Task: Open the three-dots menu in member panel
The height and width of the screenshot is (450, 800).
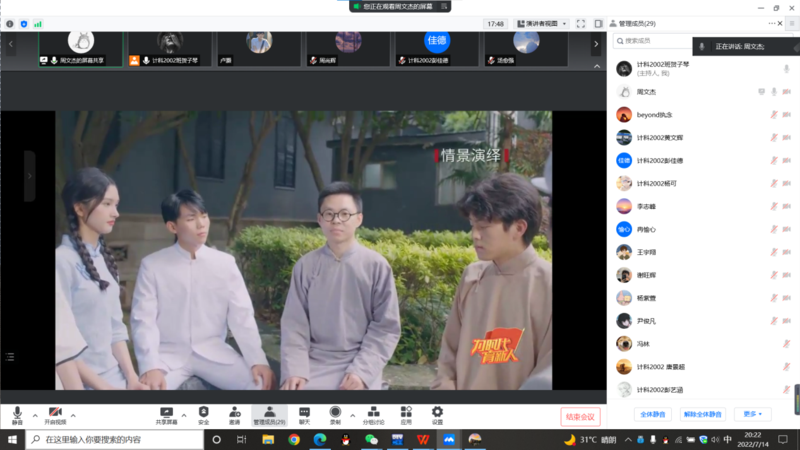Action: 771,23
